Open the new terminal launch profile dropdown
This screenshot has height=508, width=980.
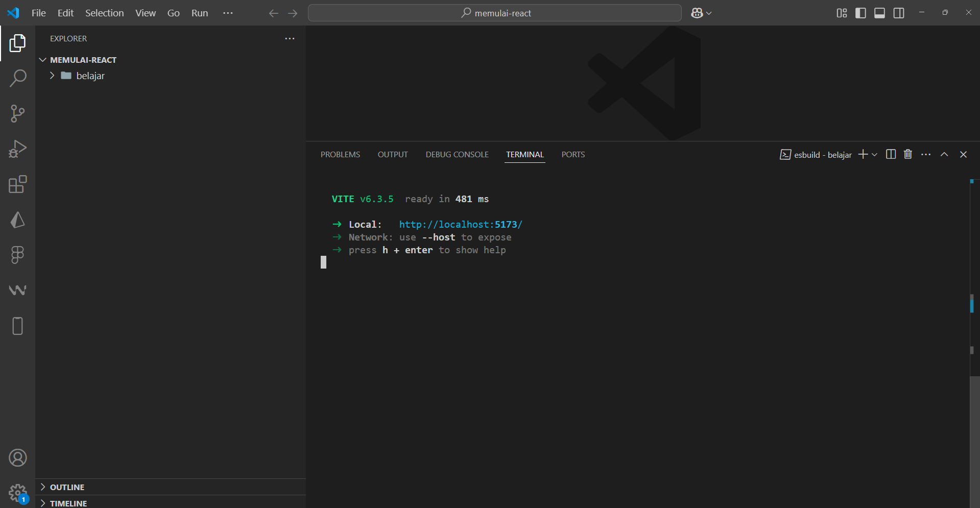(874, 155)
